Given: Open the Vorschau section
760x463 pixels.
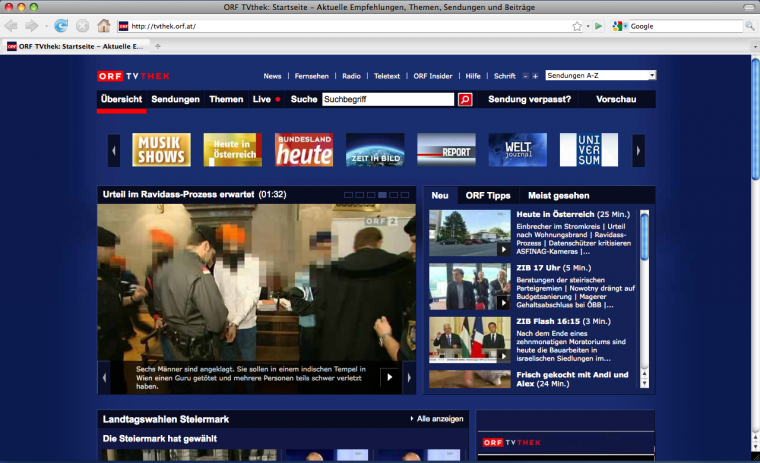Looking at the screenshot, I should [616, 99].
